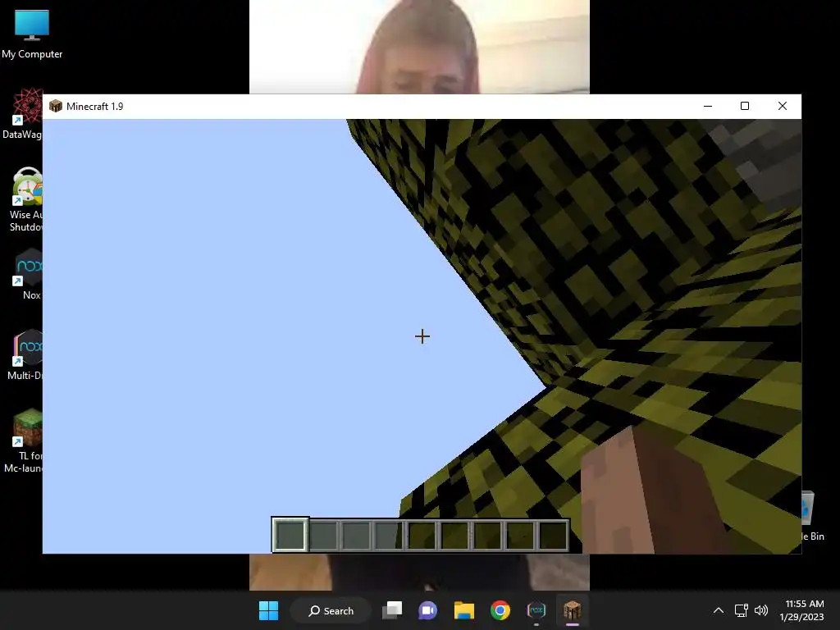840x630 pixels.
Task: Select the first hotbar slot
Action: click(290, 535)
